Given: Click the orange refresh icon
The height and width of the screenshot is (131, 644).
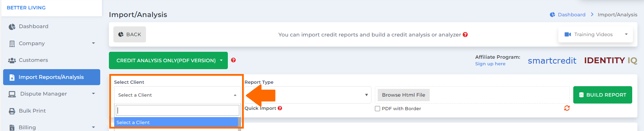Looking at the screenshot, I should 567,108.
